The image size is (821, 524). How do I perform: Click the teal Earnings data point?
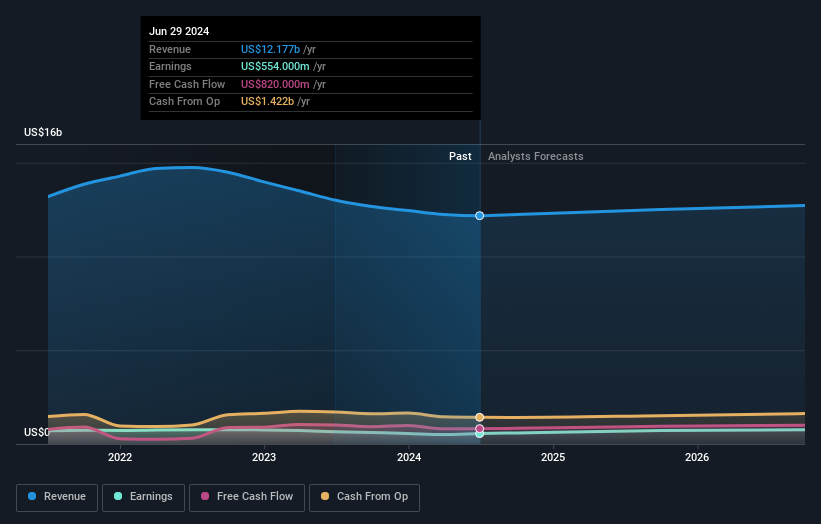[x=480, y=434]
